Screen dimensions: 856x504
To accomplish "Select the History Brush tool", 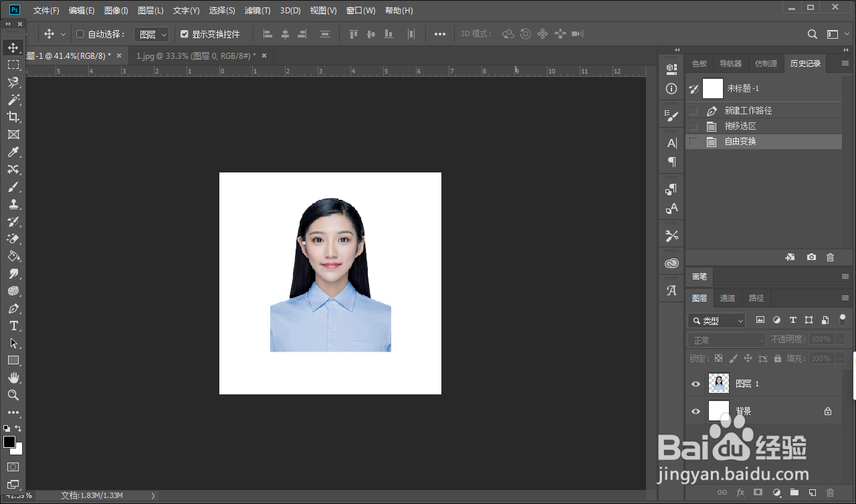I will (x=13, y=221).
